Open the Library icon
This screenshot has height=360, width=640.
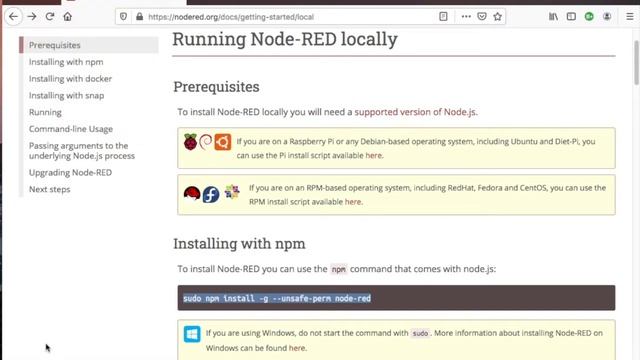tap(553, 17)
